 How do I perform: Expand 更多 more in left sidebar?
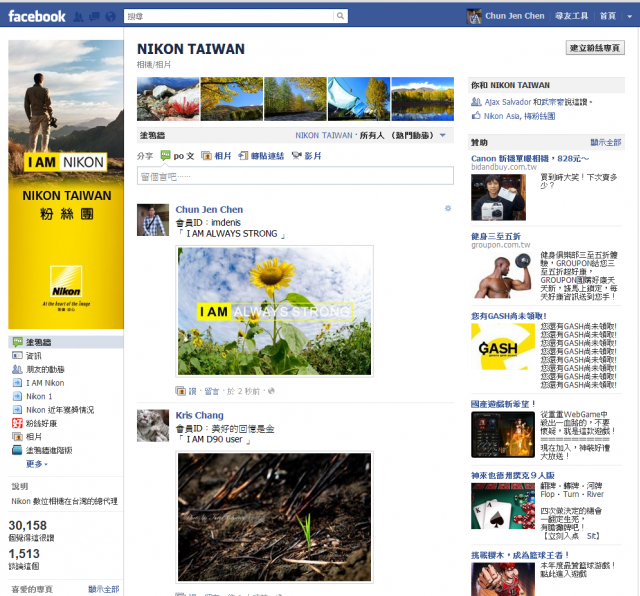point(37,464)
